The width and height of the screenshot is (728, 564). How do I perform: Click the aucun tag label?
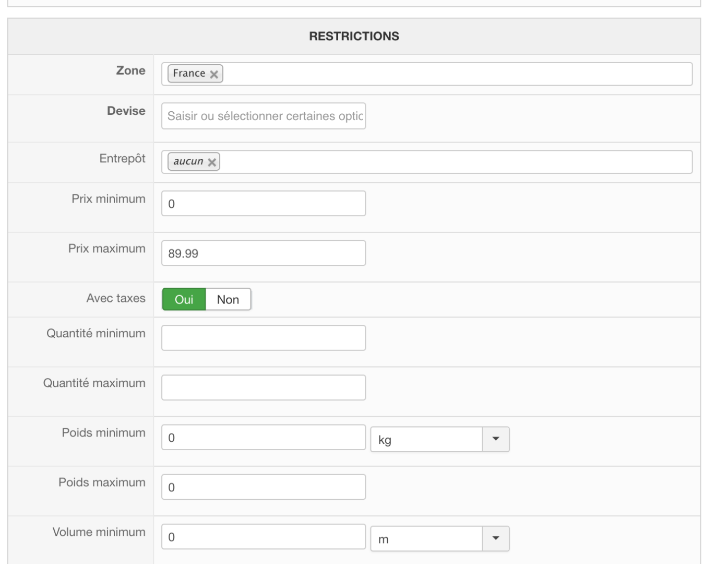click(x=188, y=162)
